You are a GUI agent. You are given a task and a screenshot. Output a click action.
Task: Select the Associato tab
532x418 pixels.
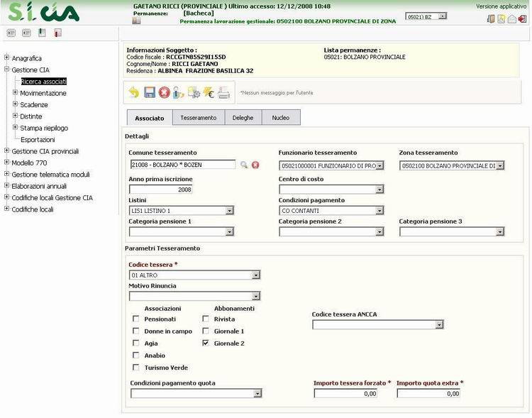point(150,118)
